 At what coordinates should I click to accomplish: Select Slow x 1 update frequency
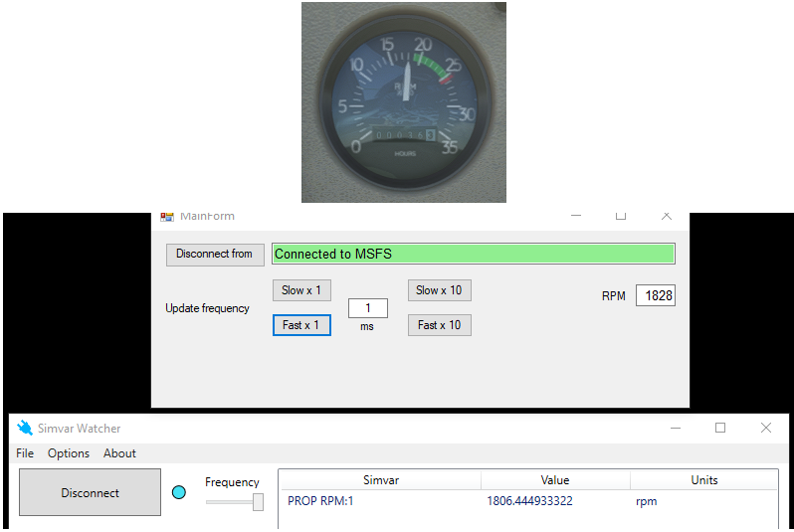point(301,290)
